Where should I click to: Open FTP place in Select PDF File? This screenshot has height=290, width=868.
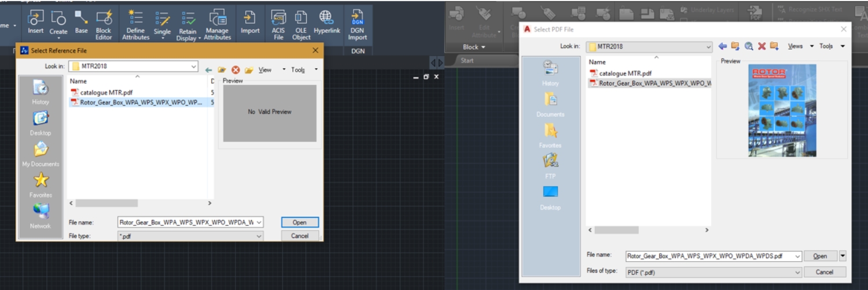coord(550,166)
